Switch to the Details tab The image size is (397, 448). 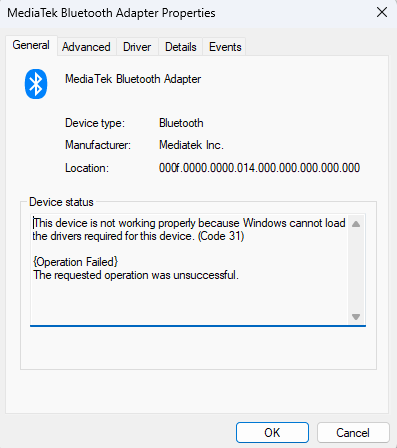(181, 47)
